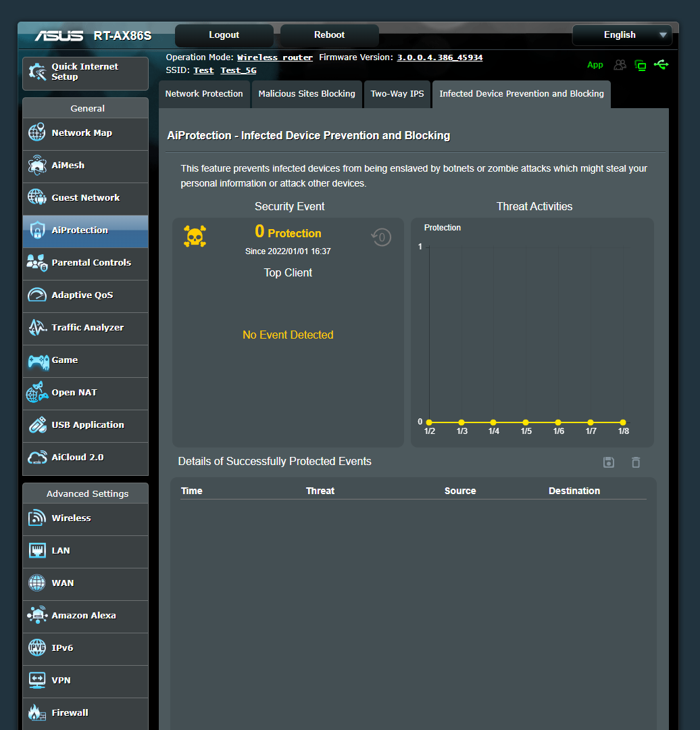
Task: Open the Traffic Analyzer
Action: [x=86, y=328]
